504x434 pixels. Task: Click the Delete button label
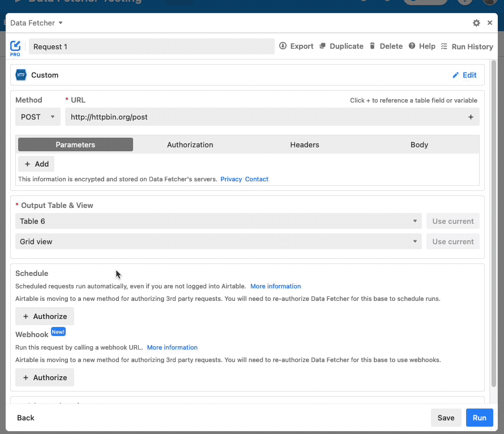[x=391, y=46]
